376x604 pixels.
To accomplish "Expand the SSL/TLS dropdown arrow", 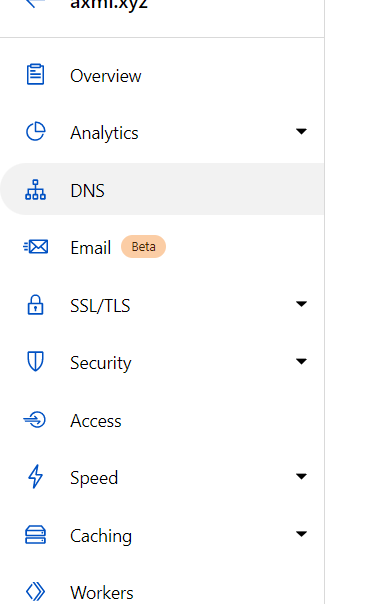I will (x=301, y=304).
